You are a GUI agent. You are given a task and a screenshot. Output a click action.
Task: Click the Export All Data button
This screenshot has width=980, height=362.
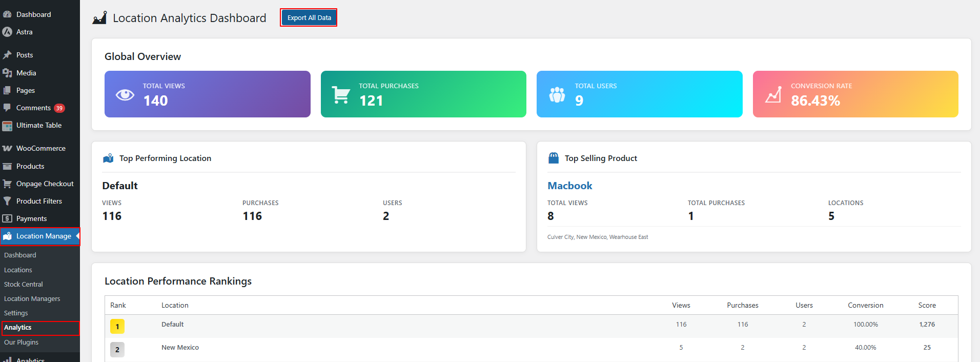pyautogui.click(x=309, y=17)
